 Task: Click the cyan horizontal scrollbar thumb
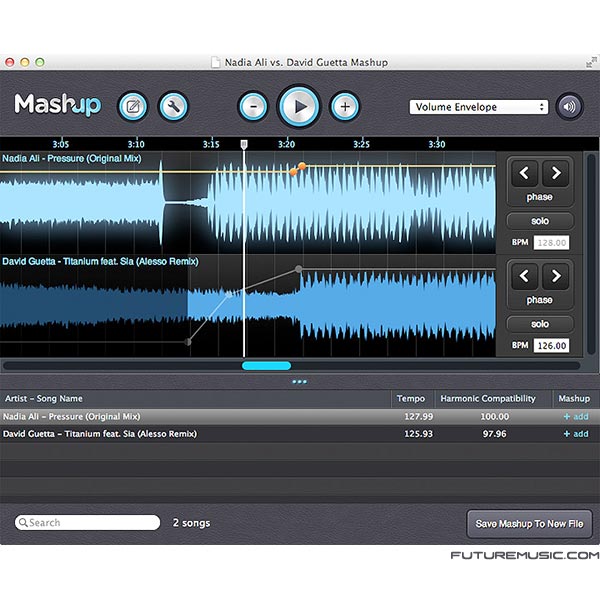266,366
